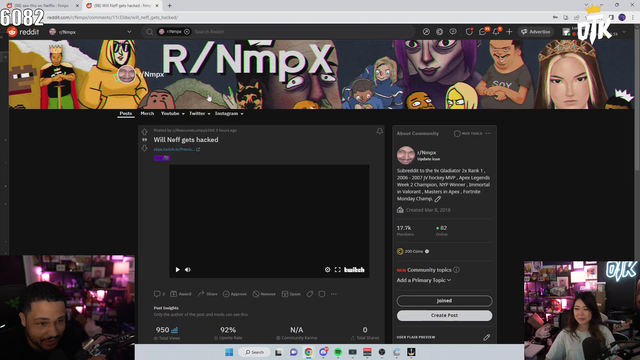The height and width of the screenshot is (360, 640).
Task: Focus the Search Reddit field
Action: (302, 32)
